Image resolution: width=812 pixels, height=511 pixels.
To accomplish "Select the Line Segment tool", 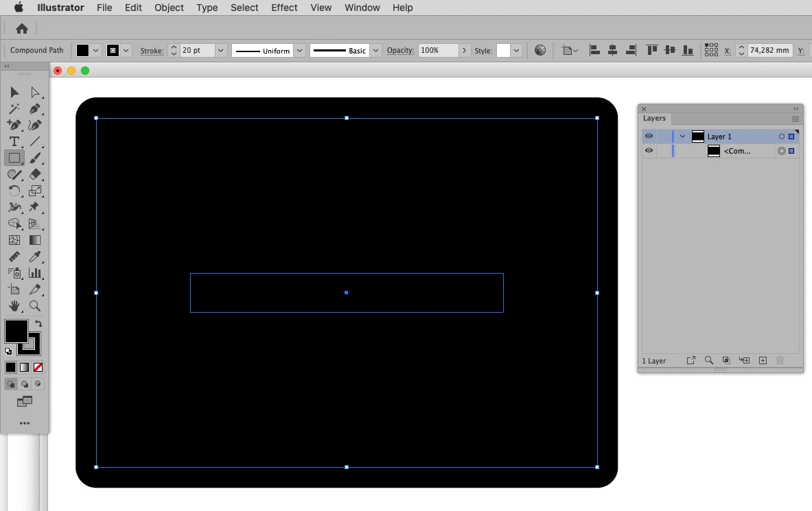I will (35, 141).
